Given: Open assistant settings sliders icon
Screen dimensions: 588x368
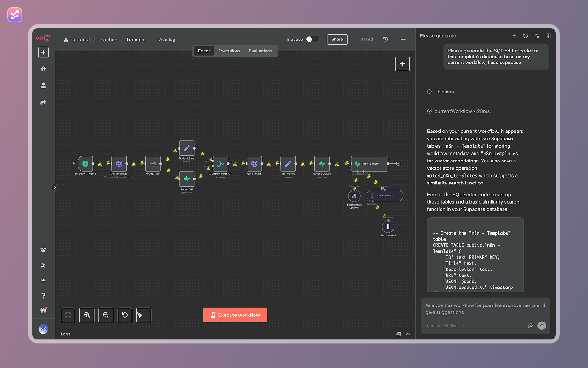Looking at the screenshot, I should [x=537, y=36].
